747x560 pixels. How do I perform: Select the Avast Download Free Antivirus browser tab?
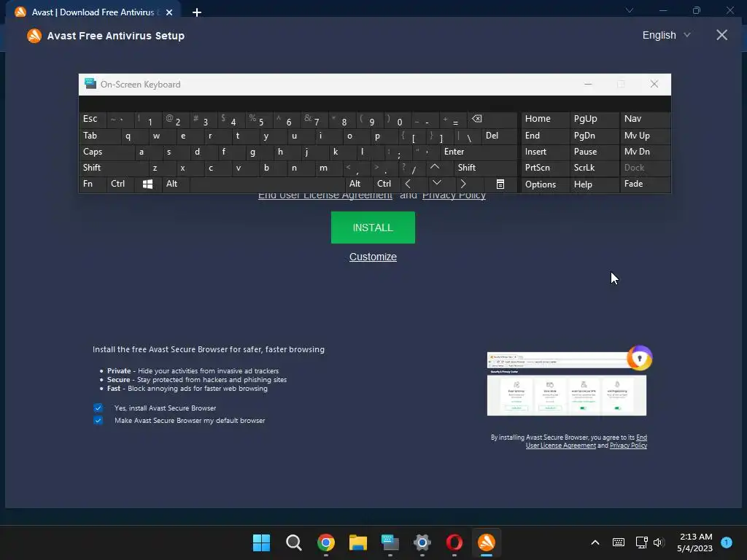pos(93,12)
